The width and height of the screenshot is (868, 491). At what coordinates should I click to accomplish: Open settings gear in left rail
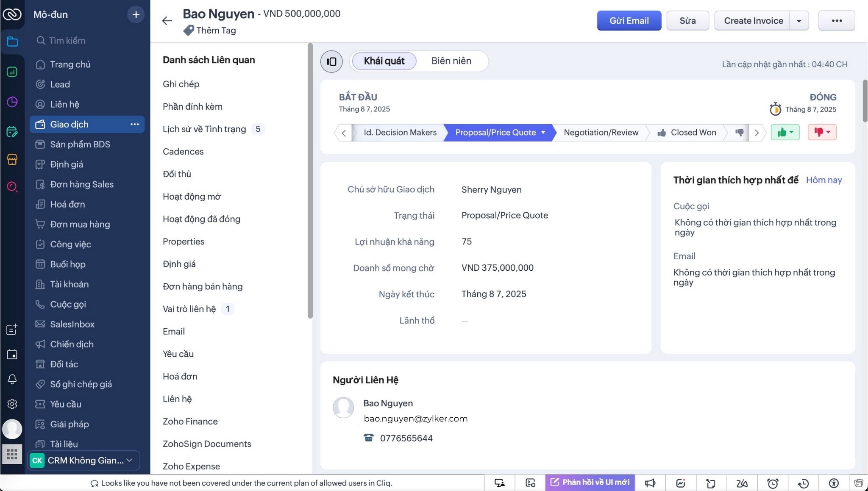coord(12,404)
